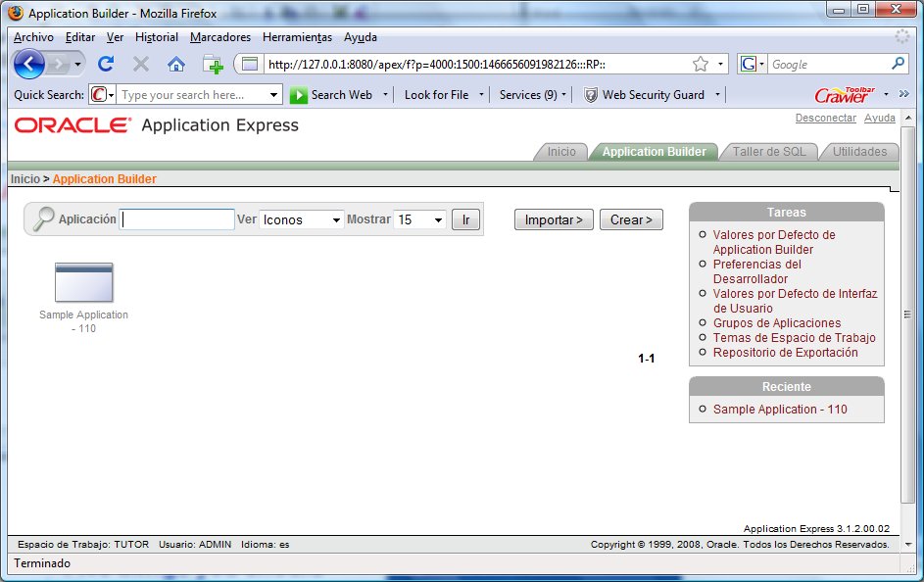Expand the Quick Search text dropdown arrow
924x582 pixels.
273,95
